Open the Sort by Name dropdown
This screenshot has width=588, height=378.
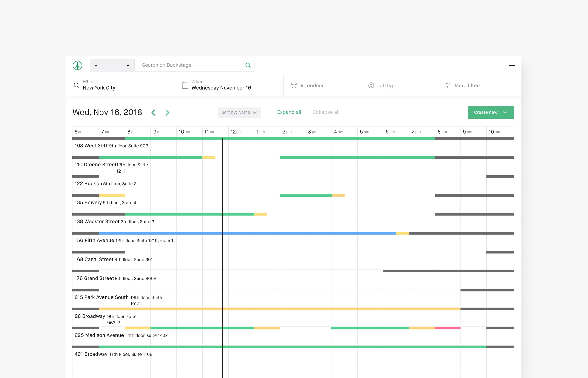tap(239, 112)
